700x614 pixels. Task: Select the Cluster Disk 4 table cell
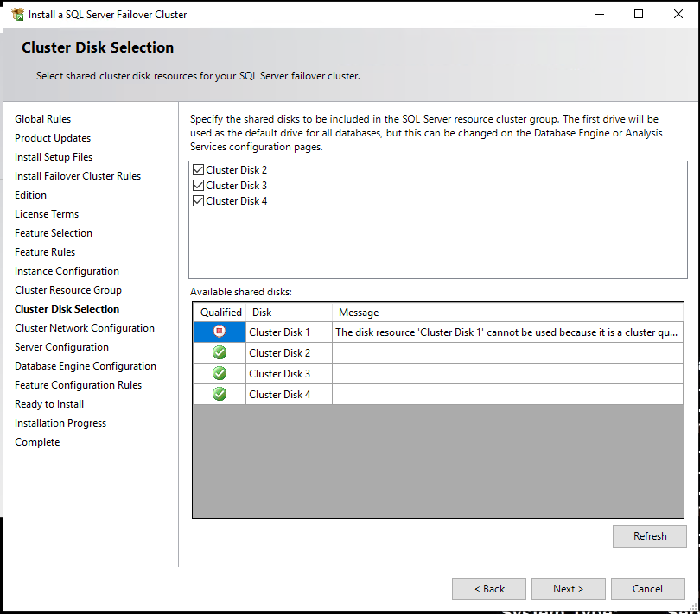[x=289, y=395]
